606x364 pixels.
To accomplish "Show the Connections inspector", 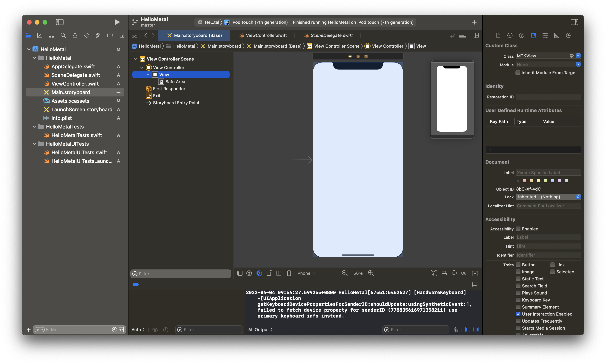I will [568, 36].
